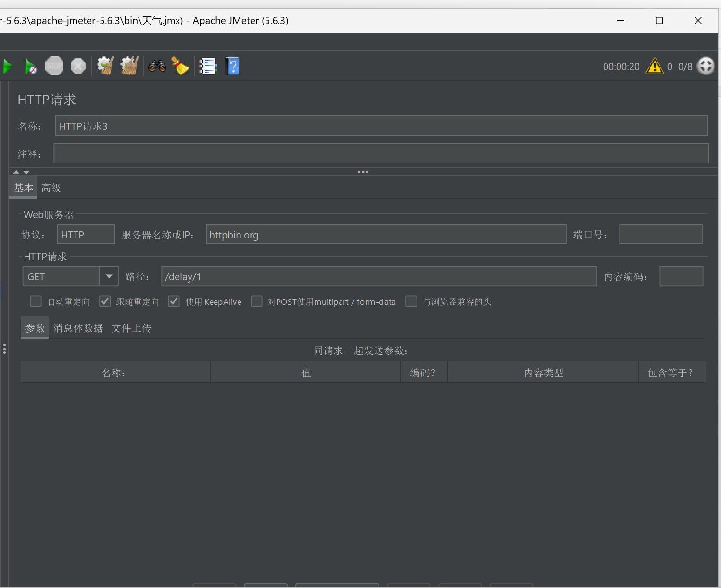The width and height of the screenshot is (721, 588).
Task: Clear results with the single broom icon
Action: 105,66
